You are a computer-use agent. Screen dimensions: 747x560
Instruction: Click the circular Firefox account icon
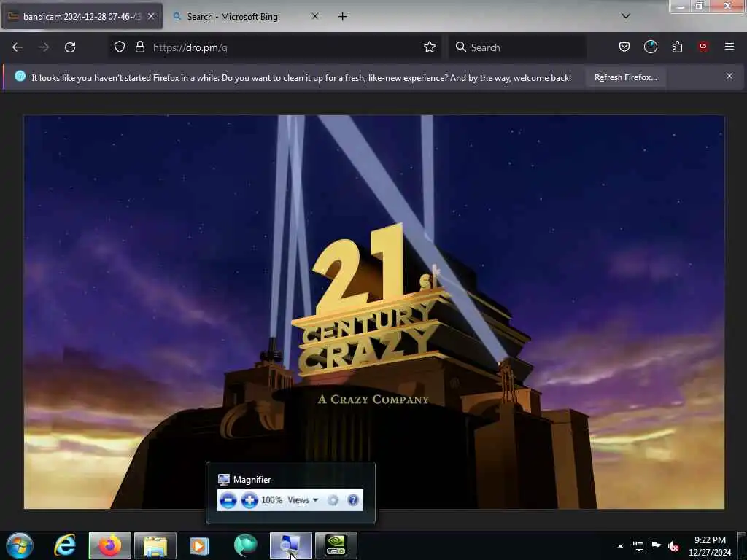(x=650, y=47)
